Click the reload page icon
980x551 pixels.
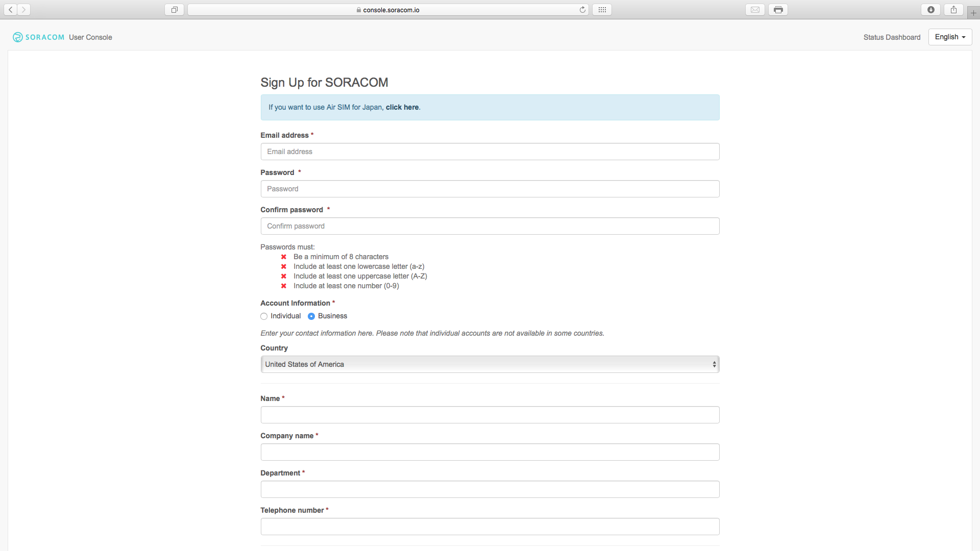[x=582, y=10]
